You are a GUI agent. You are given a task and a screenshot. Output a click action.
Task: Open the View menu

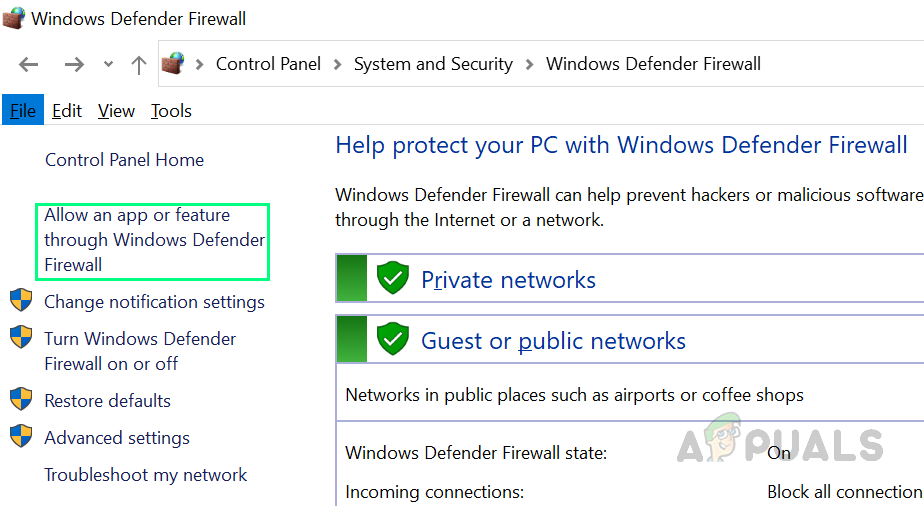point(116,111)
